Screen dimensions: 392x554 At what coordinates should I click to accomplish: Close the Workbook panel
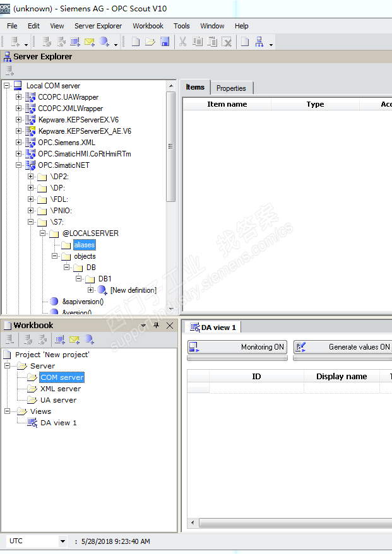click(x=170, y=326)
